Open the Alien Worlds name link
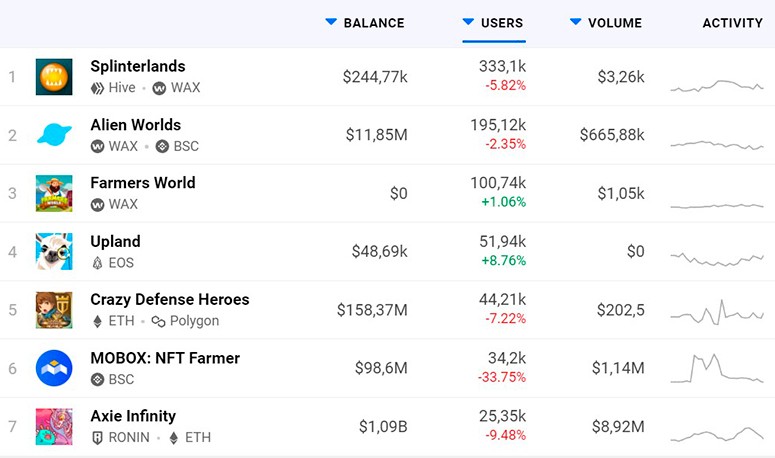Image resolution: width=775 pixels, height=458 pixels. (x=135, y=125)
